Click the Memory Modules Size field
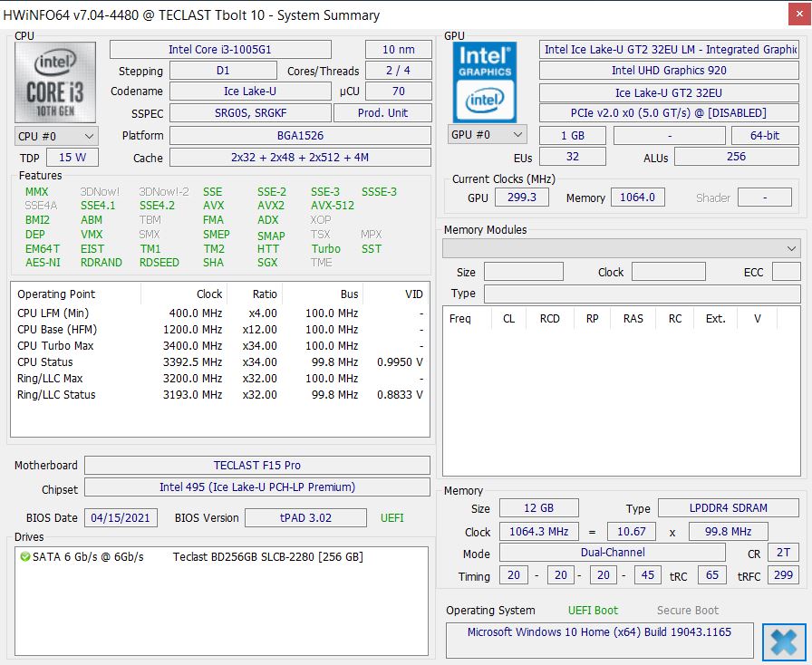 tap(524, 272)
